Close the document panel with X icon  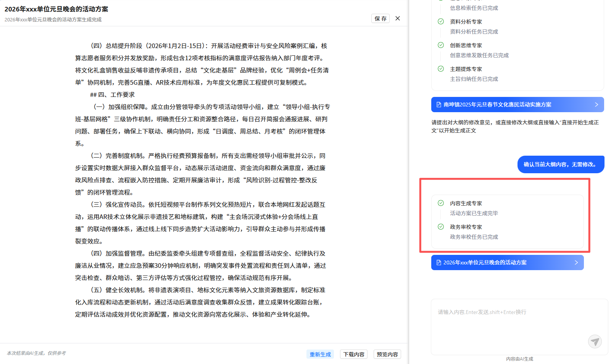(x=398, y=18)
